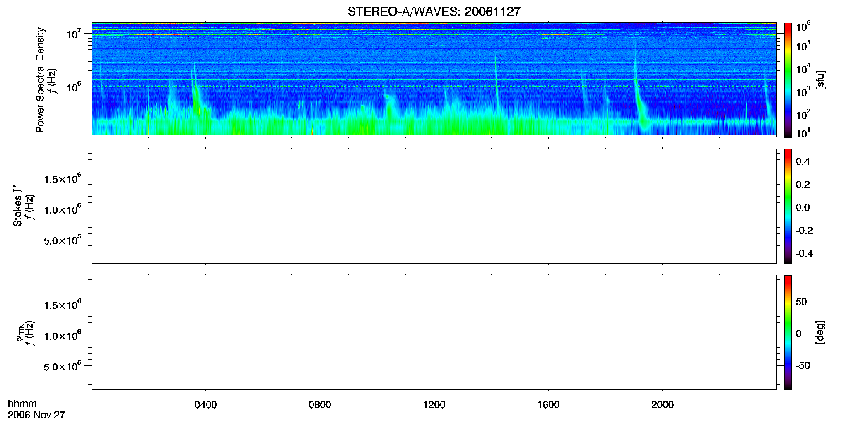Click the 1200 time tick label
Image resolution: width=868 pixels, height=447 pixels.
coord(434,405)
